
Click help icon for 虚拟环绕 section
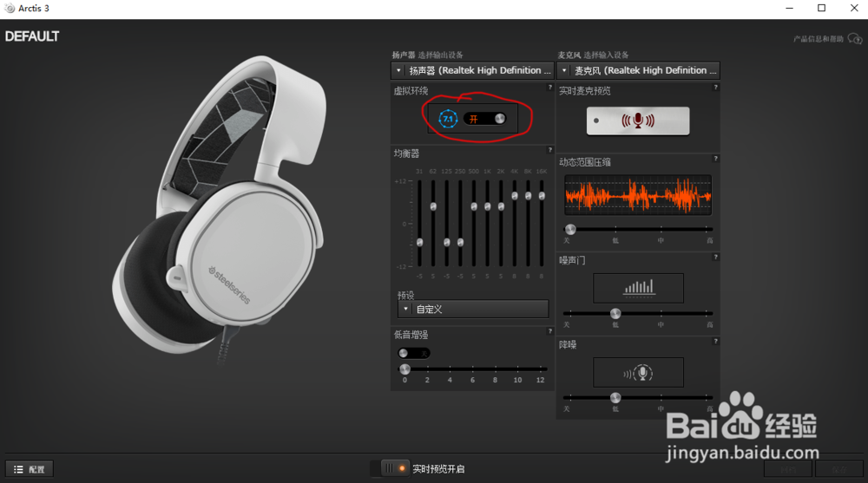tap(549, 88)
